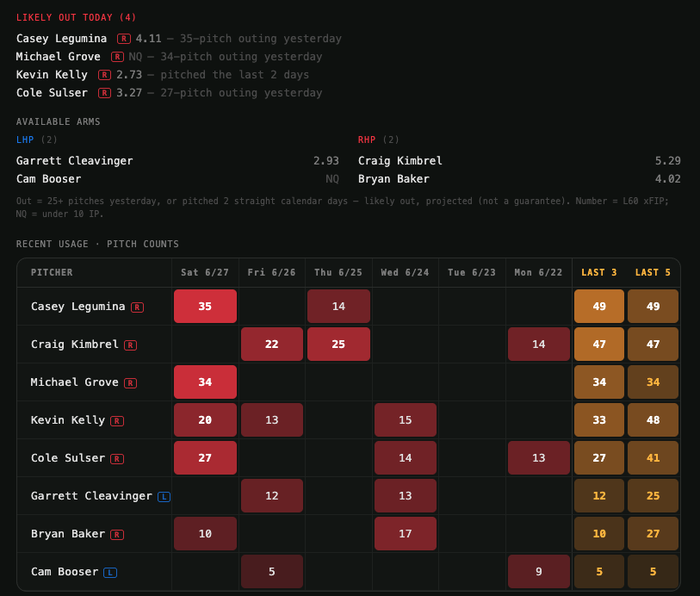Viewport: 700px width, 596px height.
Task: Select the AVAILABLE ARMS heading
Action: coord(58,121)
